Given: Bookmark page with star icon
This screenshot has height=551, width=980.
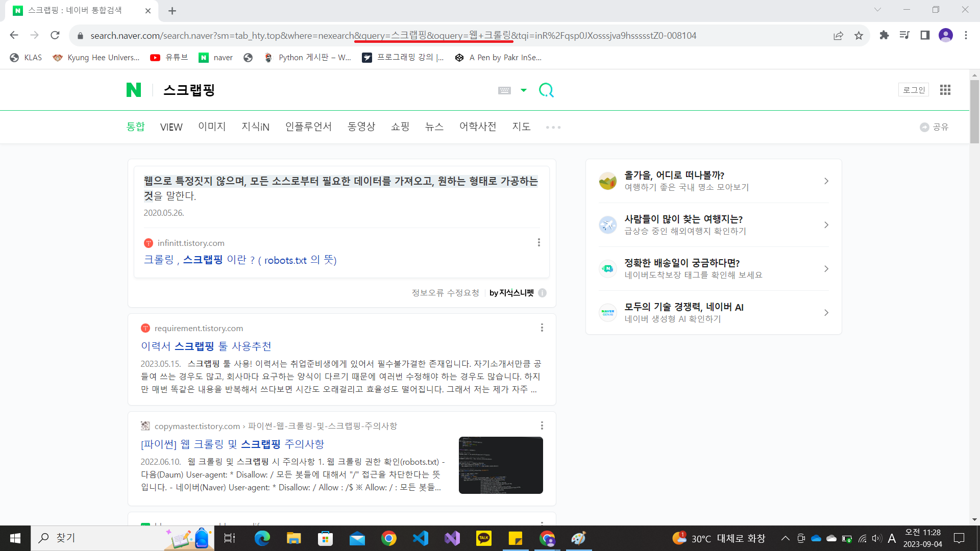Looking at the screenshot, I should click(x=859, y=35).
